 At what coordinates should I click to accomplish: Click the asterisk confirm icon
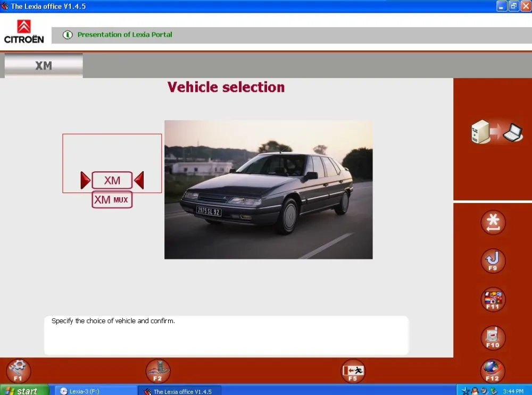click(x=493, y=222)
